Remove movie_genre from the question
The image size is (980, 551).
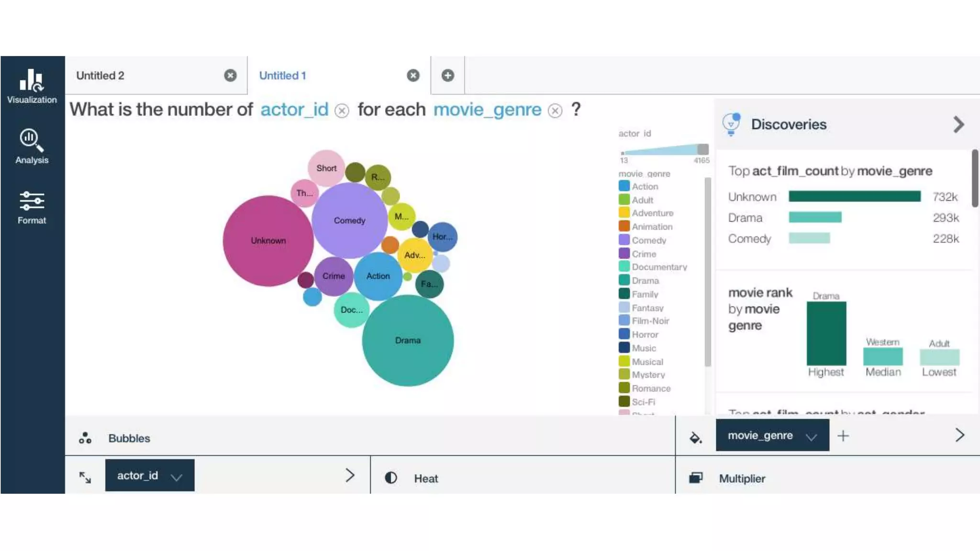click(x=555, y=111)
